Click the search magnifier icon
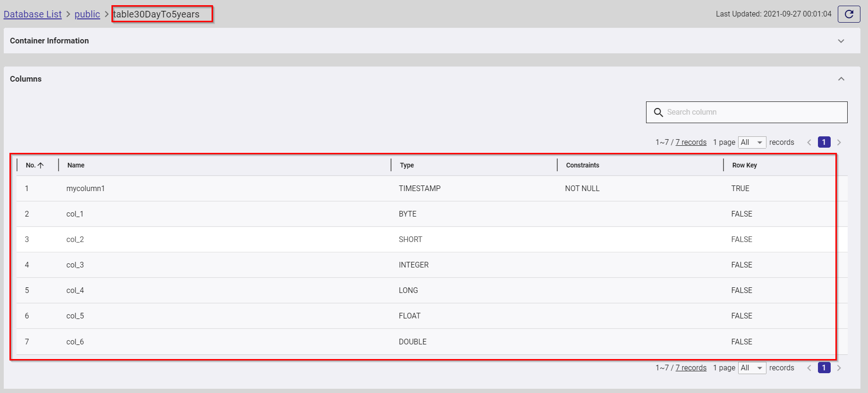Image resolution: width=868 pixels, height=393 pixels. point(658,112)
